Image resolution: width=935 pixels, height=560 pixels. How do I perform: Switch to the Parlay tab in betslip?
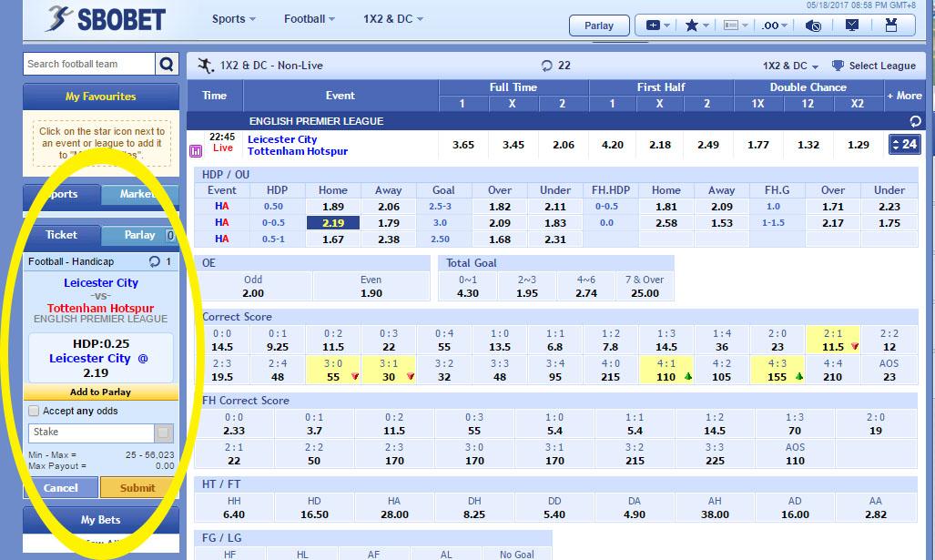[139, 235]
